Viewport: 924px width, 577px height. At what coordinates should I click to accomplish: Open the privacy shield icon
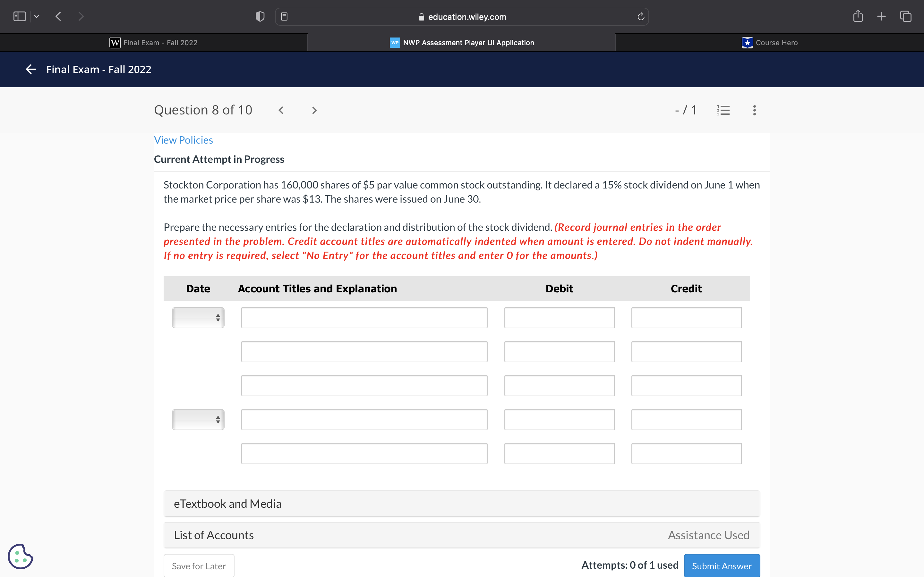click(x=260, y=16)
